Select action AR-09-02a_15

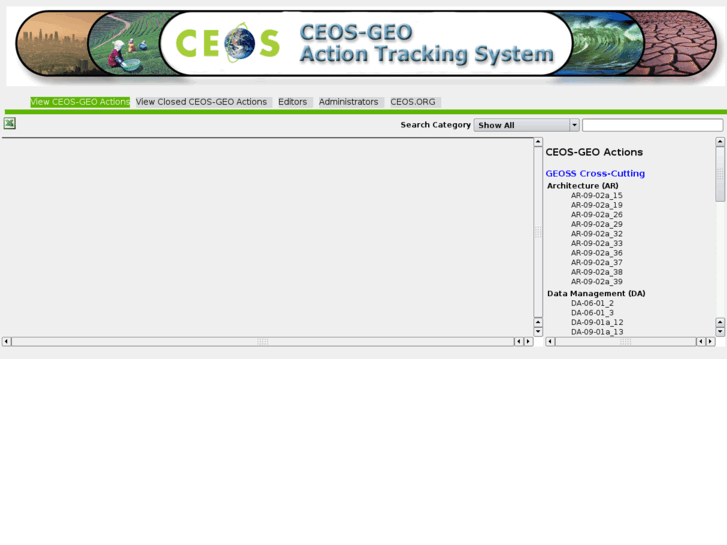(x=597, y=195)
